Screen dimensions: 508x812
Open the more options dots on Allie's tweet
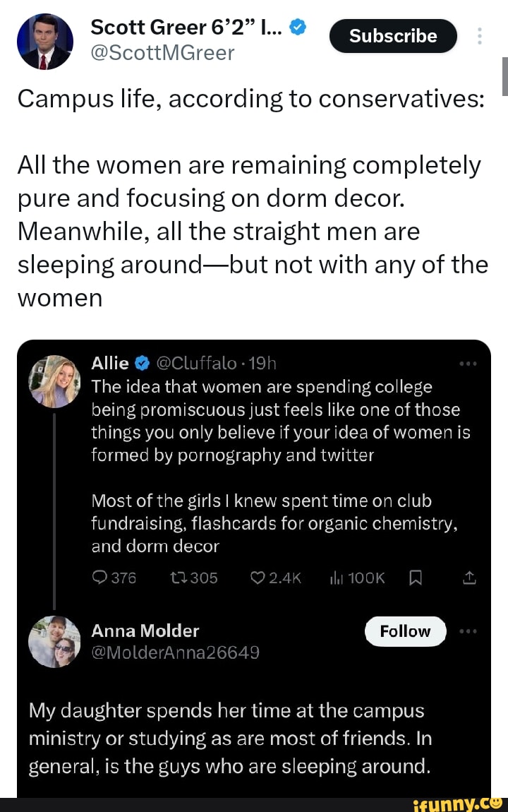468,364
